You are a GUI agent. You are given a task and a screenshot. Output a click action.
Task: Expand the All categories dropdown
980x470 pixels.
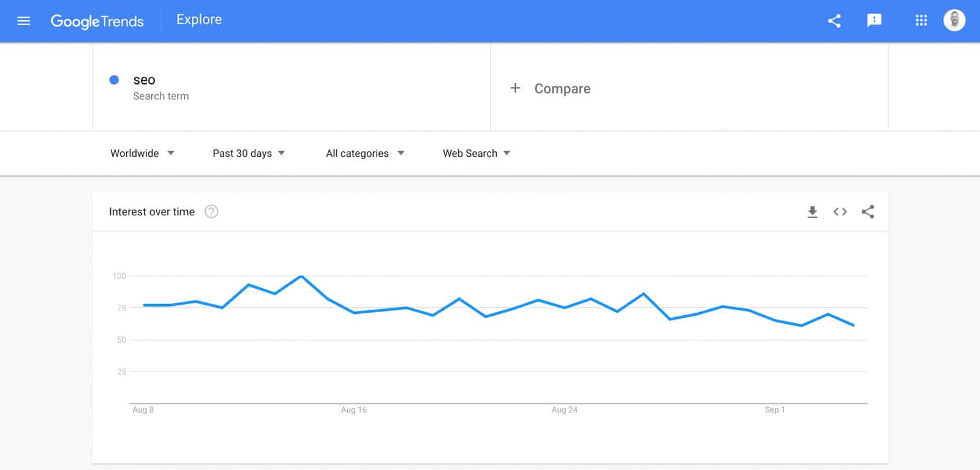[x=365, y=153]
